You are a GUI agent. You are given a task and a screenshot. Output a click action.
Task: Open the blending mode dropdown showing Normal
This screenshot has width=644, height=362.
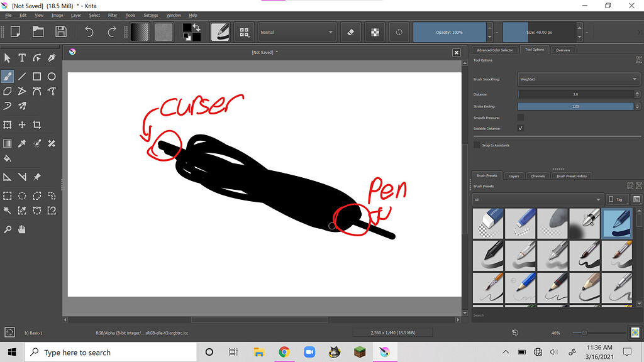click(x=297, y=31)
